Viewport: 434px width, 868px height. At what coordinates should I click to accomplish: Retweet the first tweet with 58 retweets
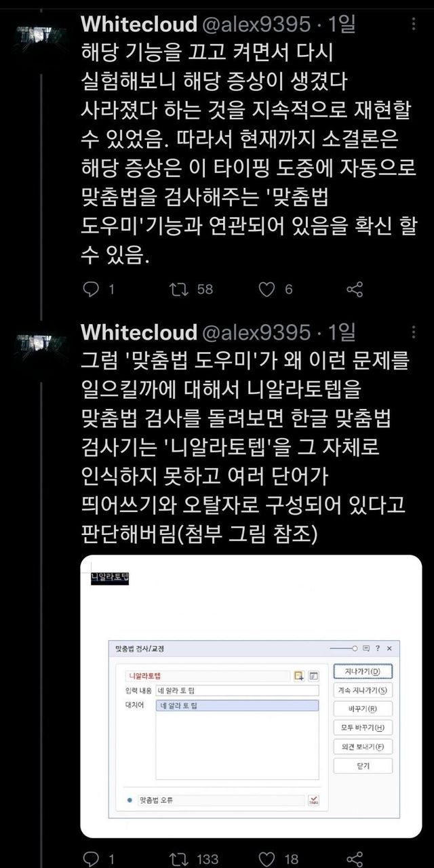pos(178,290)
